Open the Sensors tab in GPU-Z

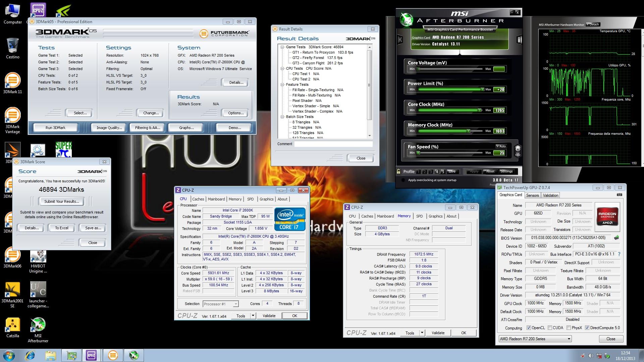[x=532, y=195]
